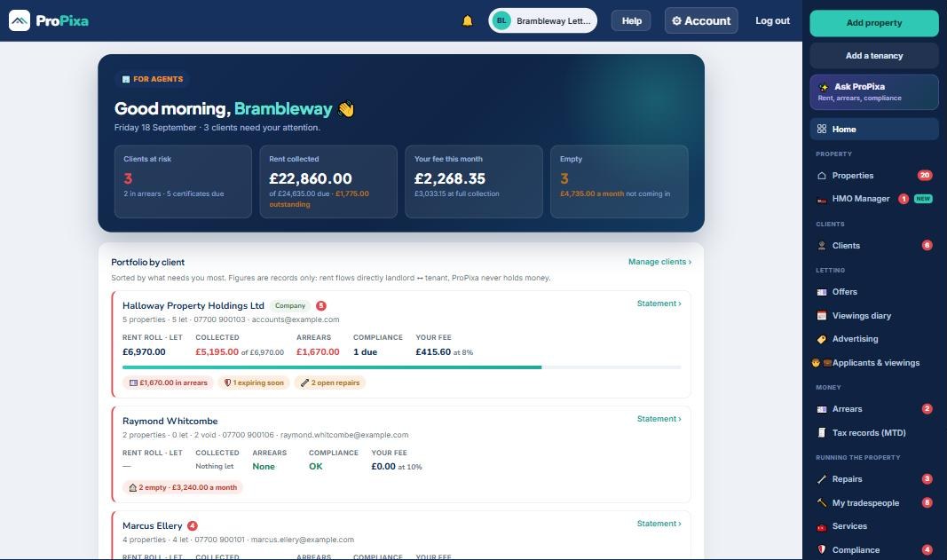Click the HMO Manager icon
Screen dimensions: 947x560
(x=821, y=200)
